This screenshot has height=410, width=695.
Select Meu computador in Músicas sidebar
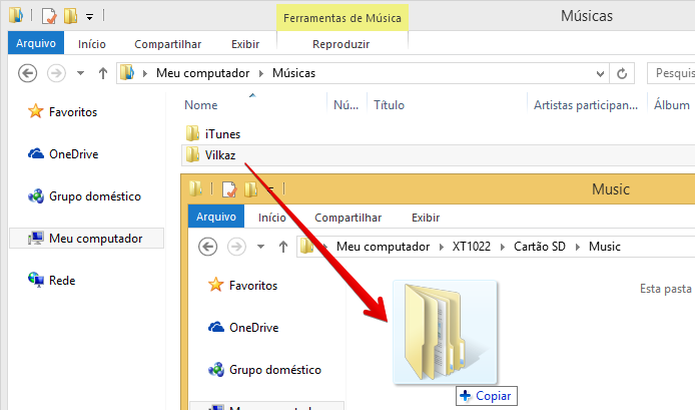click(86, 238)
